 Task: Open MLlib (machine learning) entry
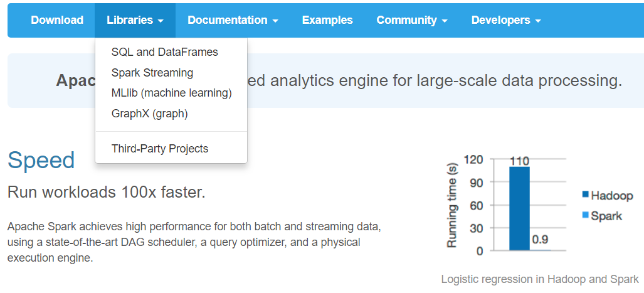pos(172,93)
